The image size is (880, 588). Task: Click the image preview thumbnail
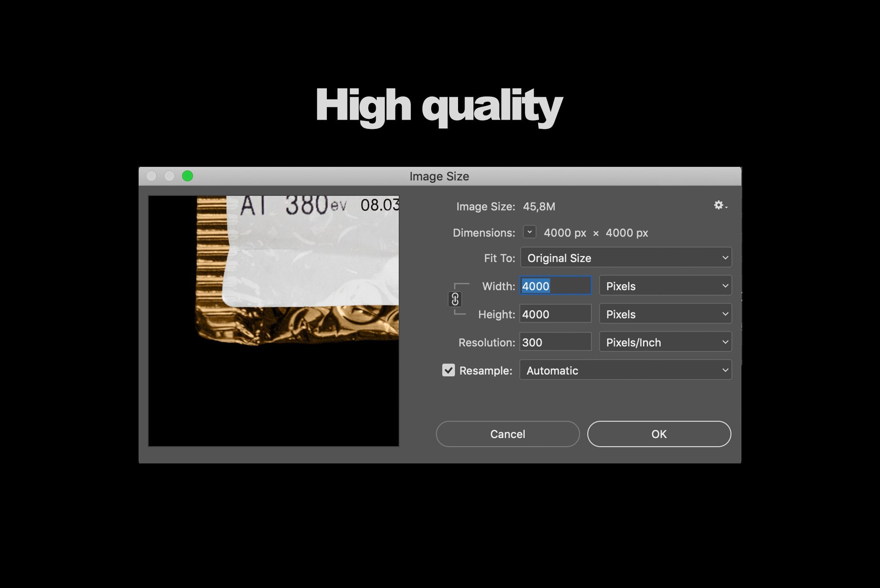click(274, 321)
